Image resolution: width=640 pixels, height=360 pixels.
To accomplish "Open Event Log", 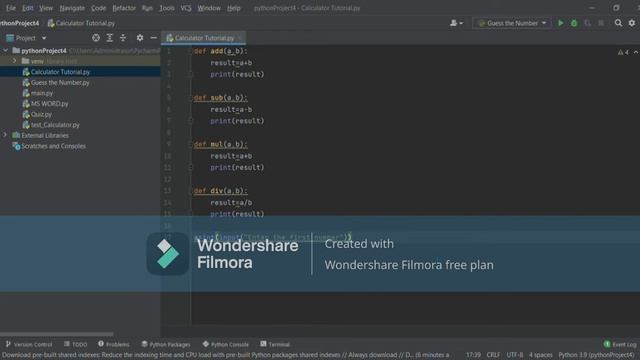I will coord(620,344).
